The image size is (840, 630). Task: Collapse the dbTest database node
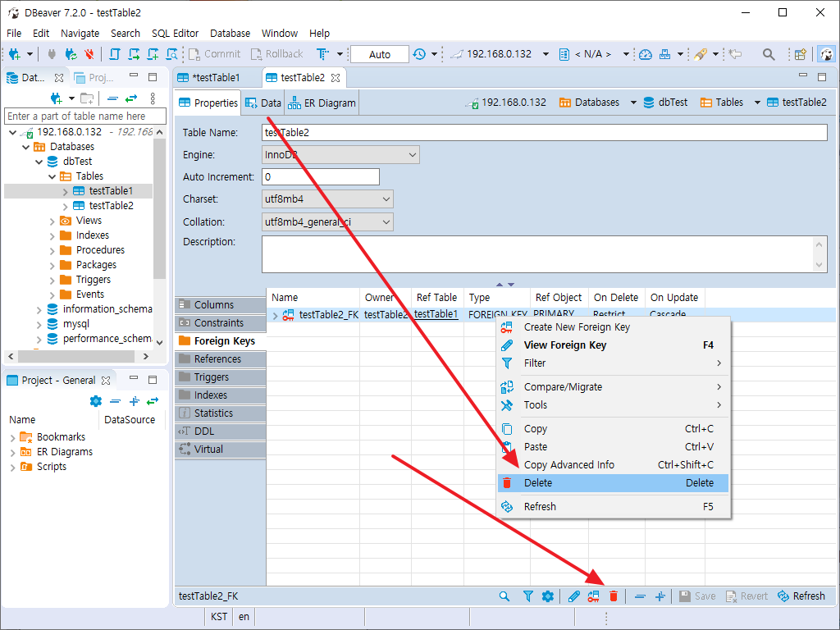click(x=39, y=162)
